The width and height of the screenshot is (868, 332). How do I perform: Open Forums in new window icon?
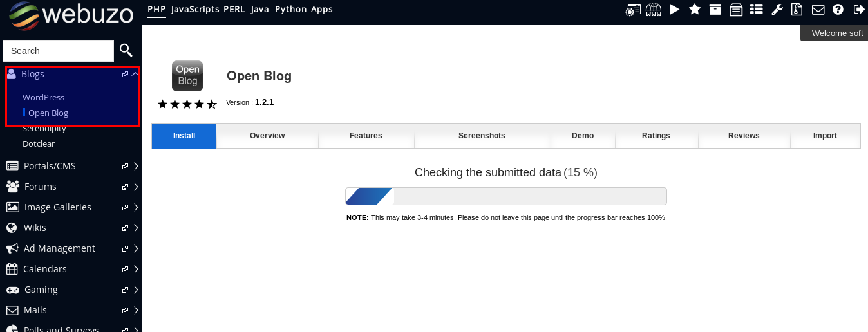click(x=125, y=187)
